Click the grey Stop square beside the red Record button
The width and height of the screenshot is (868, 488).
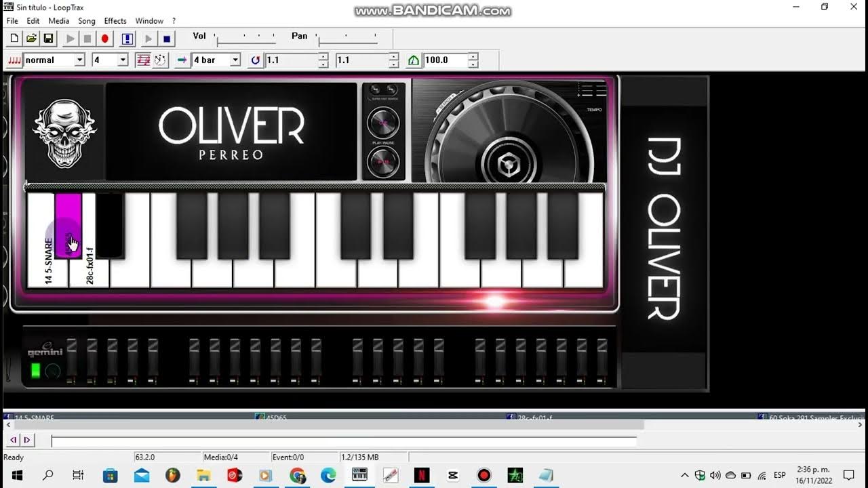click(x=87, y=39)
